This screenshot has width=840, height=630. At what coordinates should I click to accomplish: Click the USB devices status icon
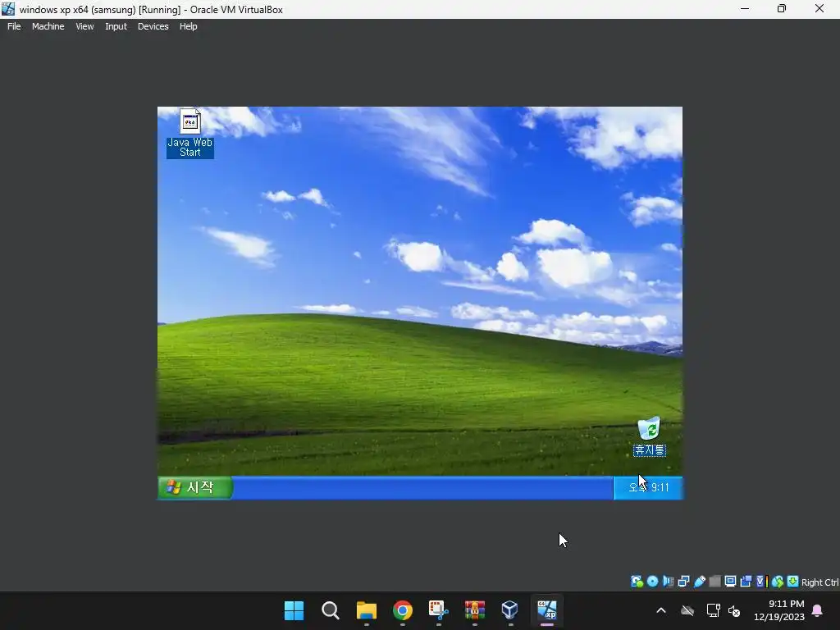[699, 582]
